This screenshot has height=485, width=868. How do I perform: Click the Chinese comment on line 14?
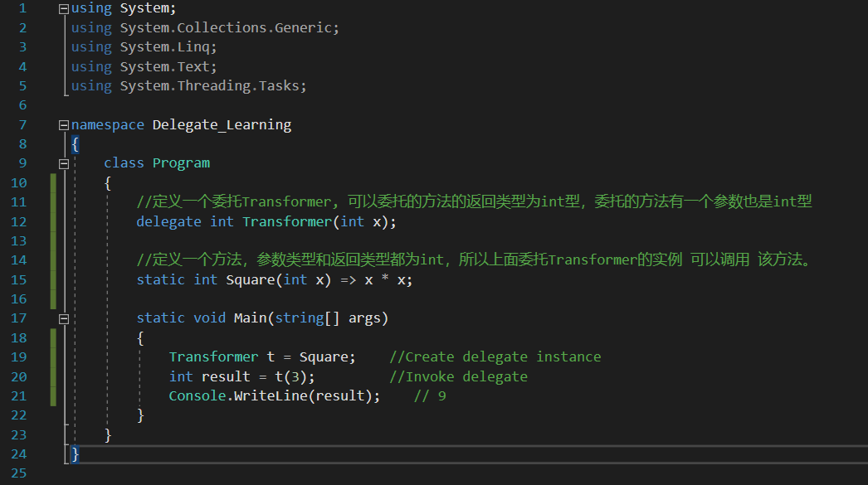point(475,259)
